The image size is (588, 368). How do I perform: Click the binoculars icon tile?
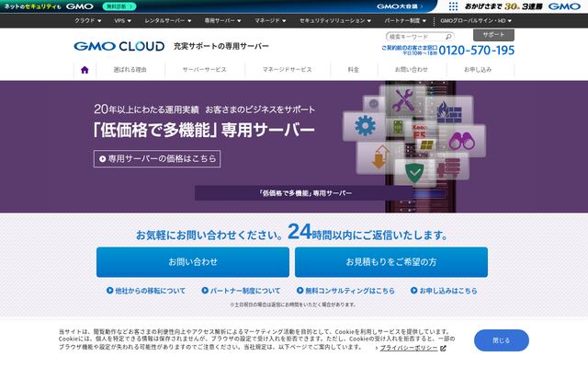(x=462, y=142)
